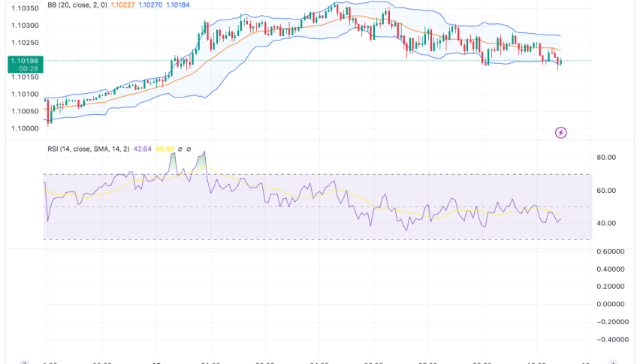This screenshot has width=640, height=364.
Task: Select the BB (20, close, 2, 0) indicator legend
Action: 77,5
